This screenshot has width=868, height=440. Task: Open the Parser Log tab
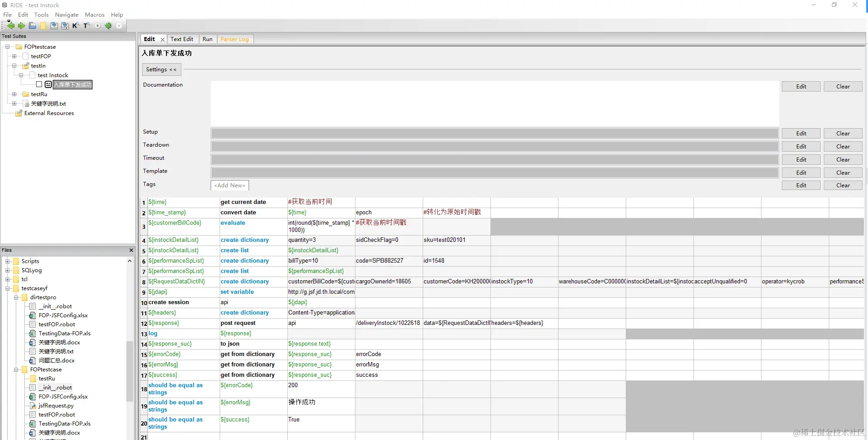(x=235, y=39)
